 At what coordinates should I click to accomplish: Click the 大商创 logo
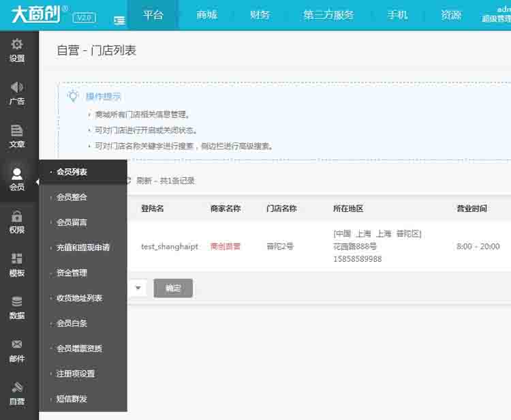pos(34,14)
